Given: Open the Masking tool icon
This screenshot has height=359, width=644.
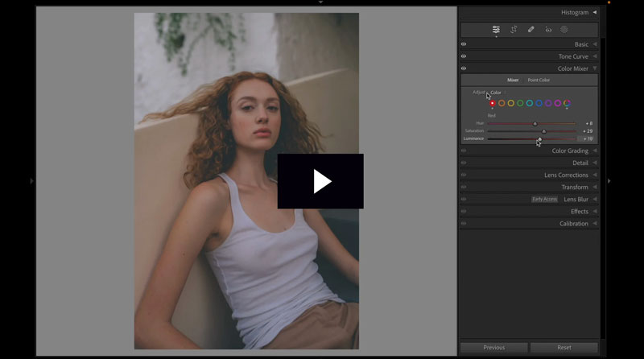Looking at the screenshot, I should [564, 30].
